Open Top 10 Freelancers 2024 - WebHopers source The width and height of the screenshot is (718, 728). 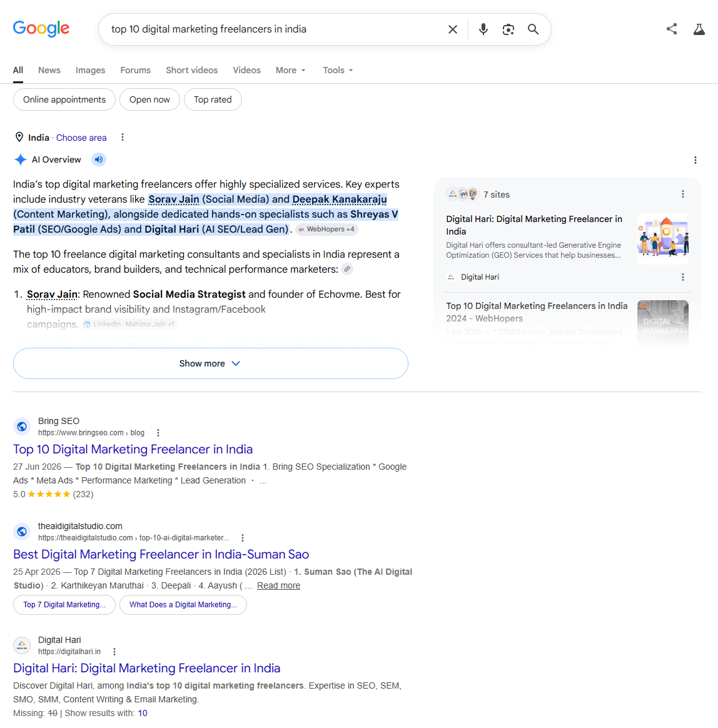[537, 312]
